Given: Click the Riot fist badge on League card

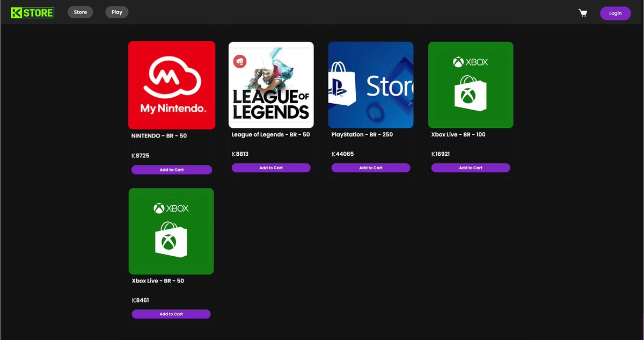Looking at the screenshot, I should [239, 61].
